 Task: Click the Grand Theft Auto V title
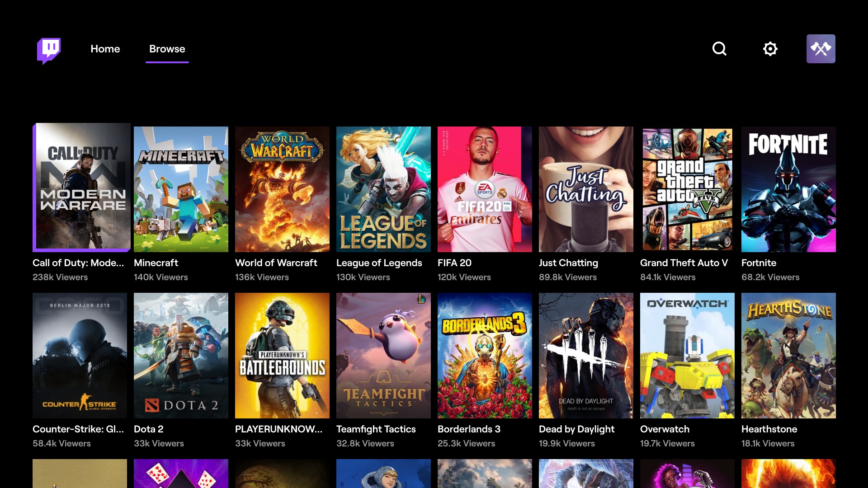684,263
